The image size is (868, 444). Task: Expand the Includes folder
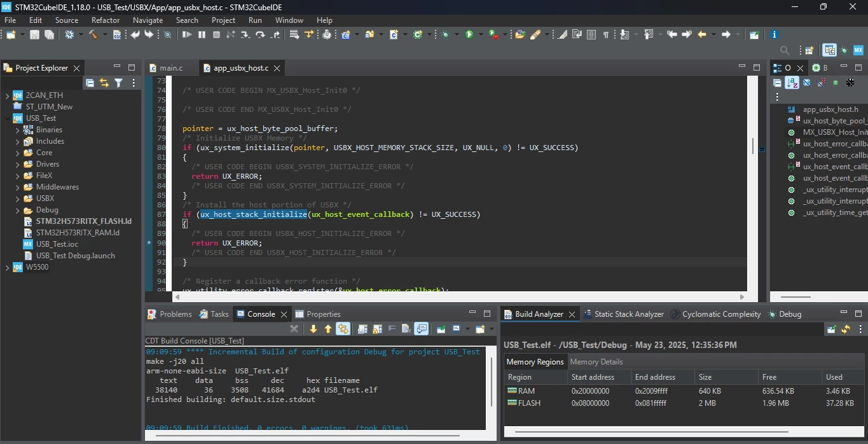[18, 141]
